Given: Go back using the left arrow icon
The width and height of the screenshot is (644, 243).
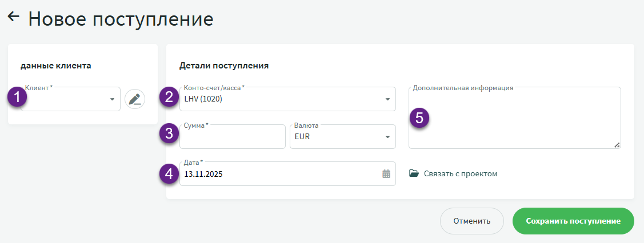Looking at the screenshot, I should [x=13, y=17].
